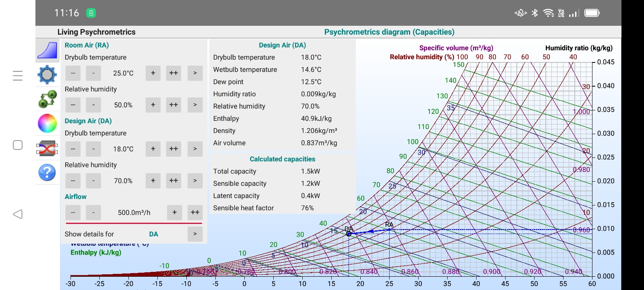Select the DA value next to Show details for
This screenshot has width=644, height=290.
coord(154,234)
